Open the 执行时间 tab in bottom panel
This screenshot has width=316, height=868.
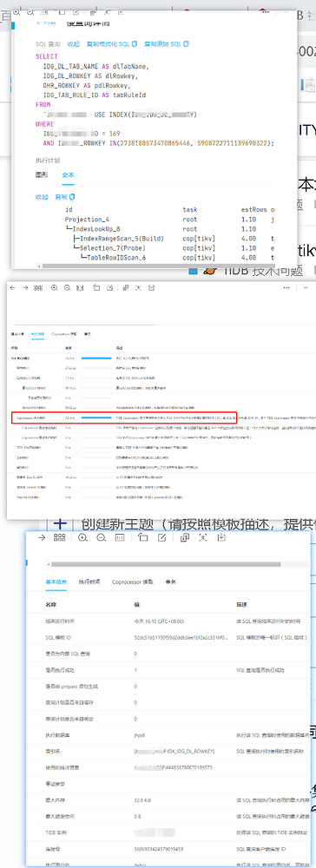click(x=89, y=582)
